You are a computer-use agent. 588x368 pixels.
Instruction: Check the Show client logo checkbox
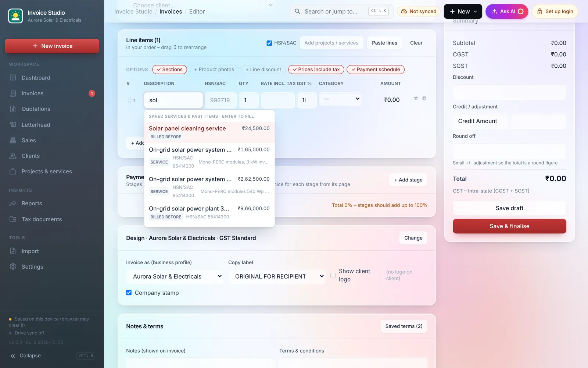coord(333,275)
